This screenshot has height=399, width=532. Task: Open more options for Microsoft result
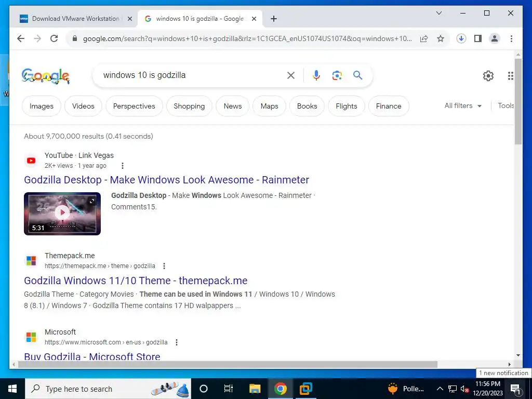click(x=177, y=342)
